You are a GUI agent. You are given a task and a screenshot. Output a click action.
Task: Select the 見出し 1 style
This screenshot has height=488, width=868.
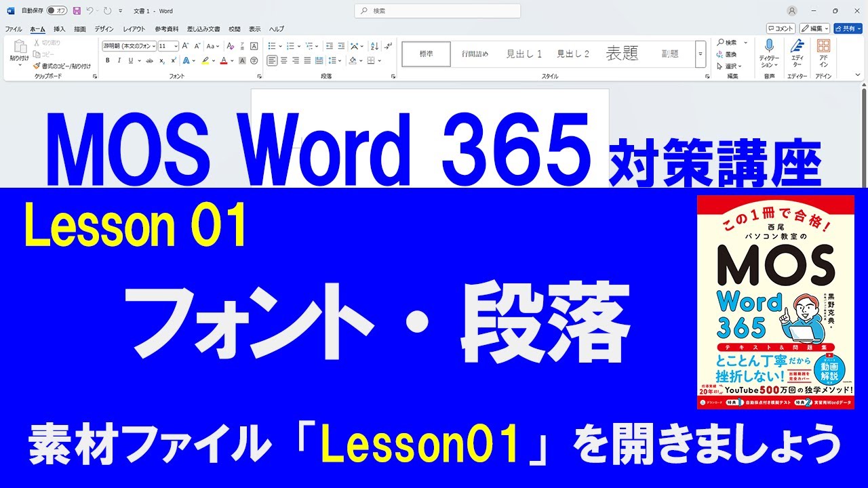524,54
